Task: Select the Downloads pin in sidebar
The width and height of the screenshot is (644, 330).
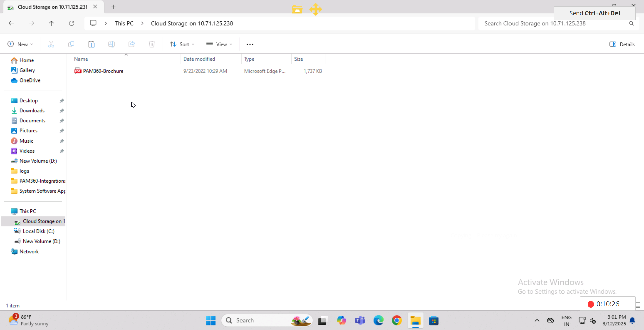Action: point(62,111)
